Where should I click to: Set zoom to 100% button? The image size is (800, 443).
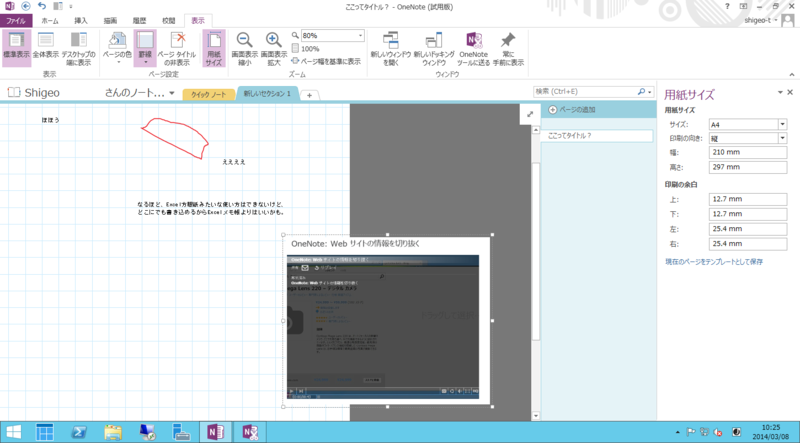(306, 48)
